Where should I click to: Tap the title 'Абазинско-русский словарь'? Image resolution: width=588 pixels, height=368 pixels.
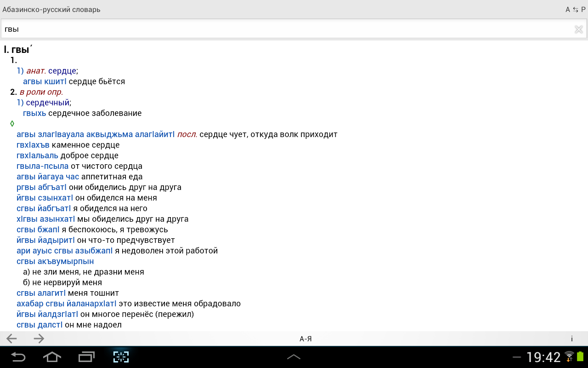[51, 10]
